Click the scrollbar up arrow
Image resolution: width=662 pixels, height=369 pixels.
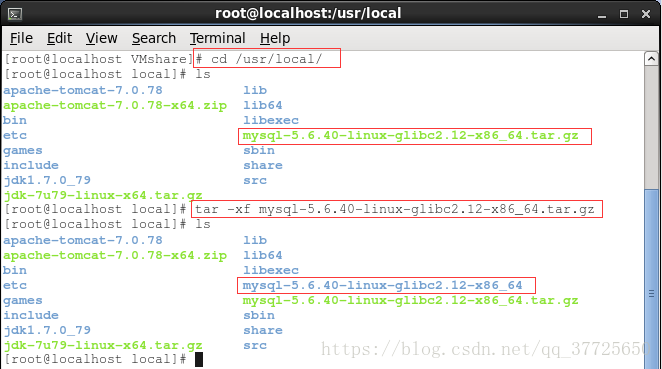(x=651, y=59)
